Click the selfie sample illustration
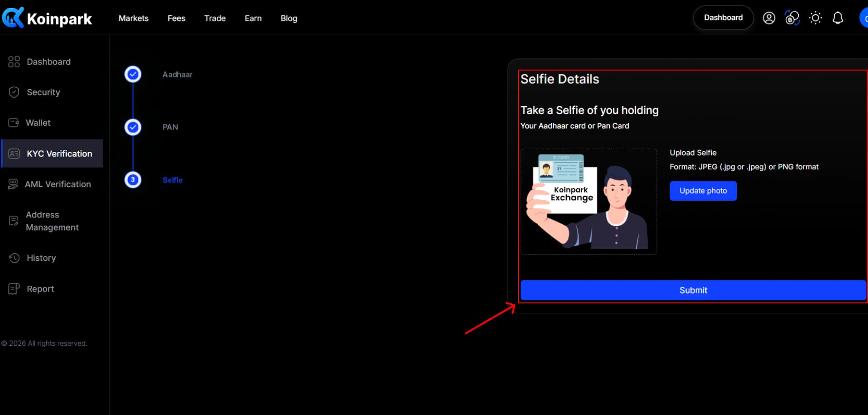Screen dimensions: 868x415 (589, 202)
